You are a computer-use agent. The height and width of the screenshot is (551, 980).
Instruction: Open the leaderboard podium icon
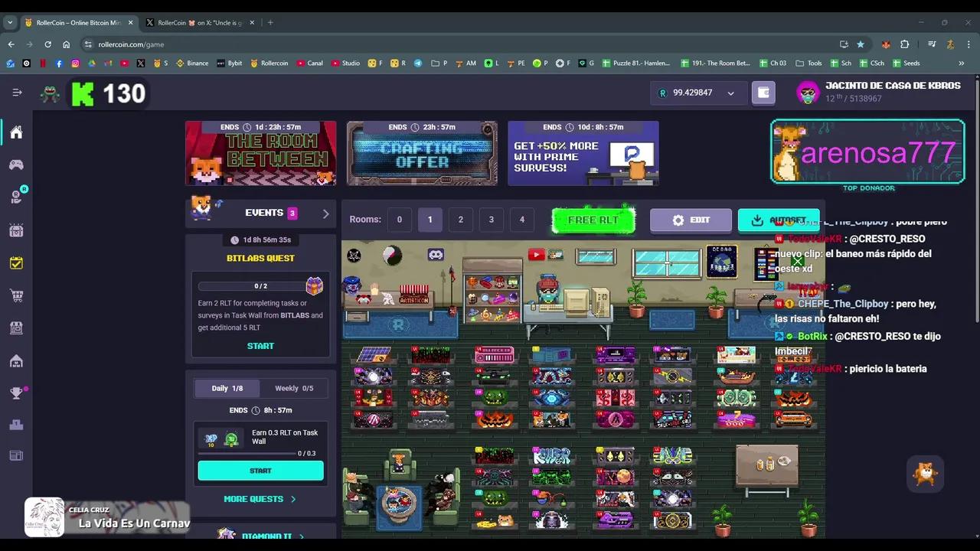16,425
